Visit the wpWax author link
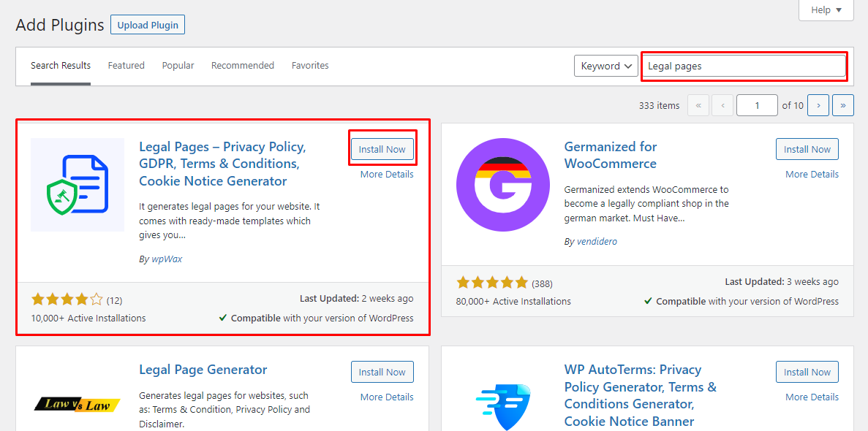Image resolution: width=868 pixels, height=431 pixels. [x=167, y=259]
